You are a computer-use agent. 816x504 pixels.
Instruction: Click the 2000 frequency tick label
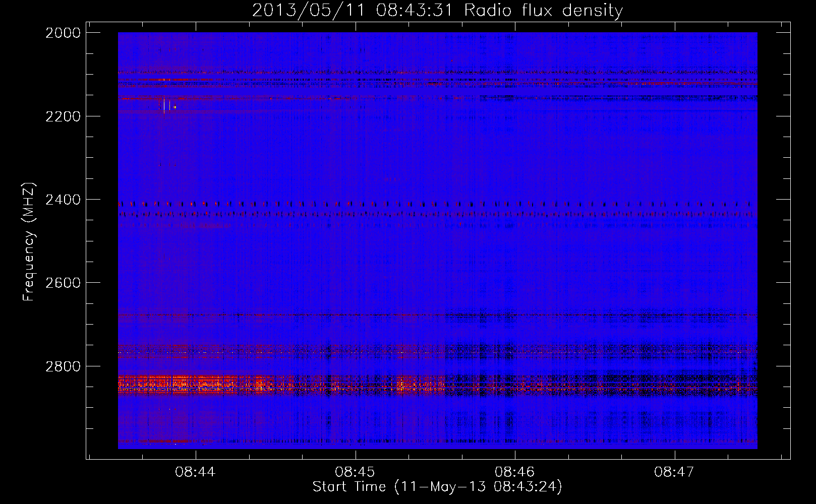click(63, 33)
